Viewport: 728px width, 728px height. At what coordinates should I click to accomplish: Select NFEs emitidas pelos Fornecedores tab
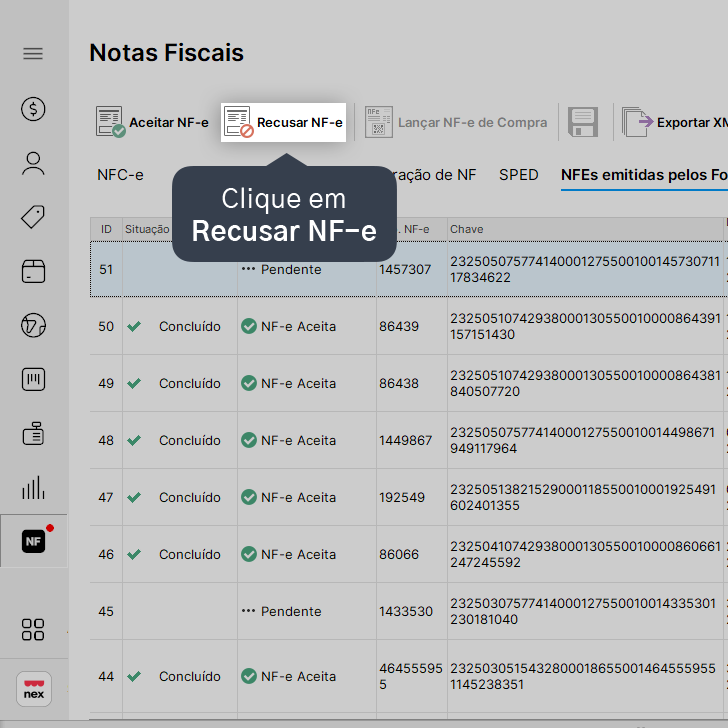pyautogui.click(x=644, y=175)
